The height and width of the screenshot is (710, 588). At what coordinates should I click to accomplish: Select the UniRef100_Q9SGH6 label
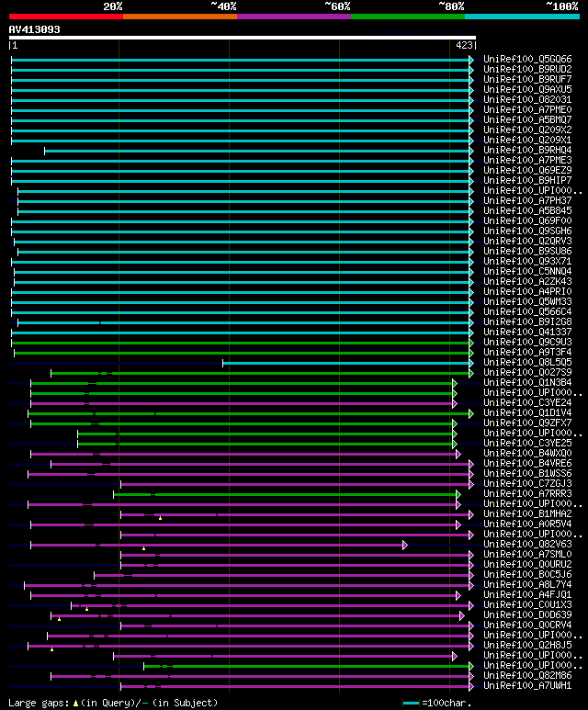(527, 231)
